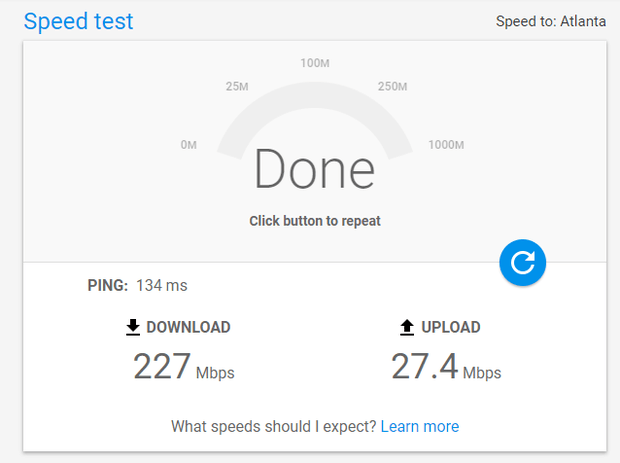The image size is (620, 463).
Task: Click the 250M gauge marker
Action: click(392, 86)
